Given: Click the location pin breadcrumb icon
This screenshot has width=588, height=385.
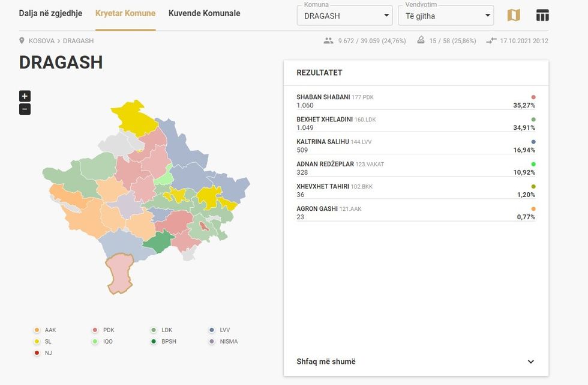Looking at the screenshot, I should tap(22, 41).
